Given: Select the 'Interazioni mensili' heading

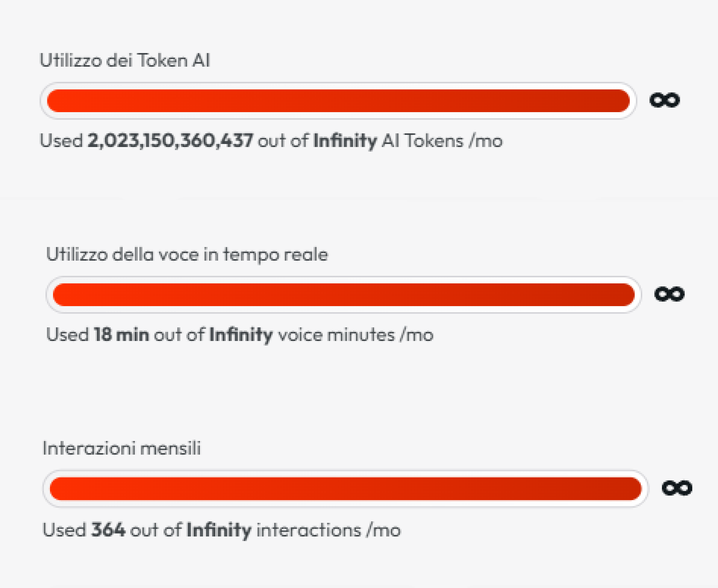Looking at the screenshot, I should (122, 448).
